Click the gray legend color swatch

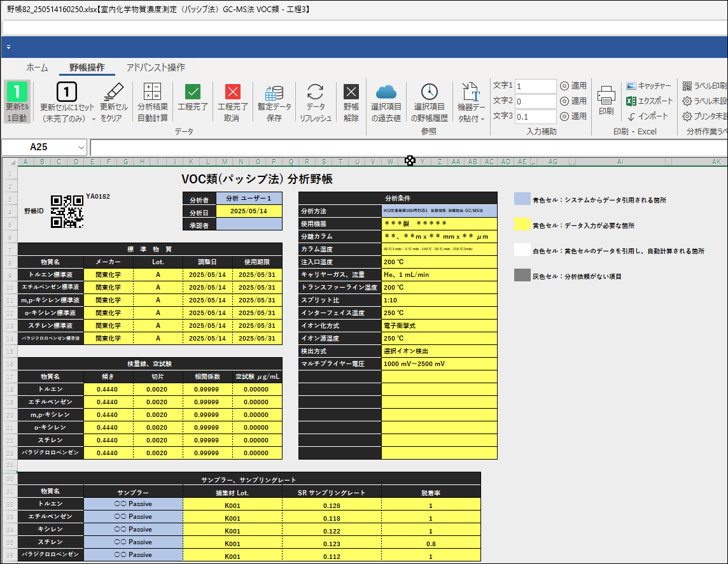(522, 275)
